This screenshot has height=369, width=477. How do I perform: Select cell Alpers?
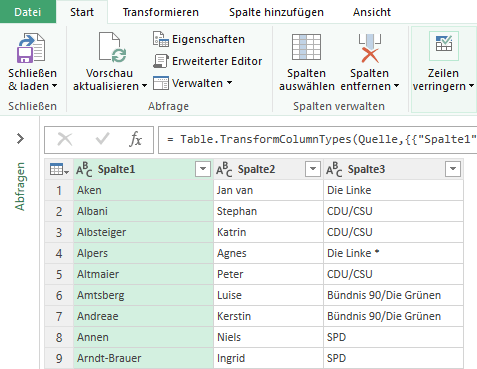point(143,253)
